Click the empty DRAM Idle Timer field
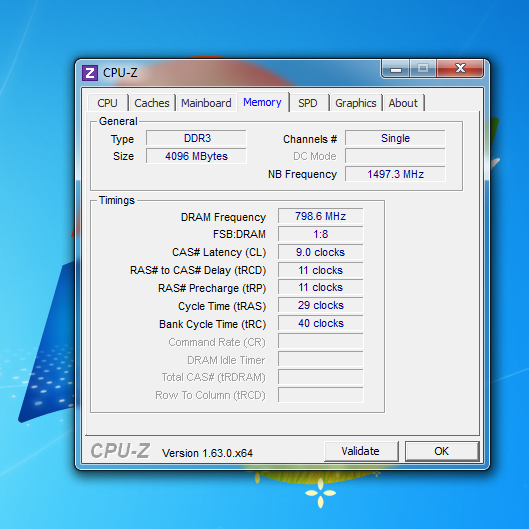Viewport: 529px width, 529px height. (x=321, y=359)
